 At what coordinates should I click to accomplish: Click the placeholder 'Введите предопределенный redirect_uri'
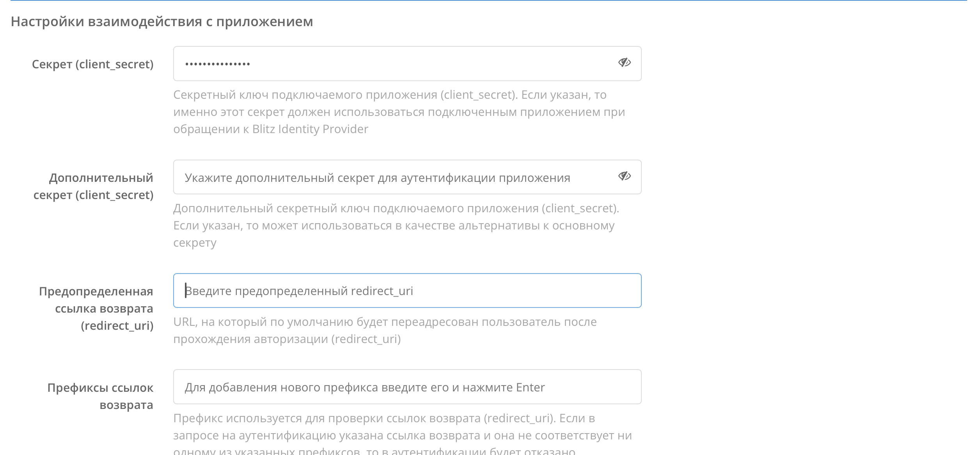pos(299,291)
